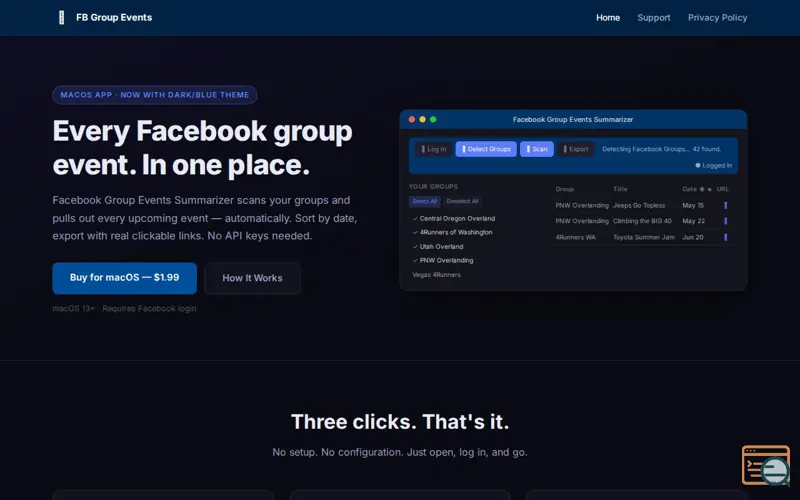Viewport: 800px width, 500px height.
Task: Click the 'Every Facebook group event' headline
Action: [202, 148]
